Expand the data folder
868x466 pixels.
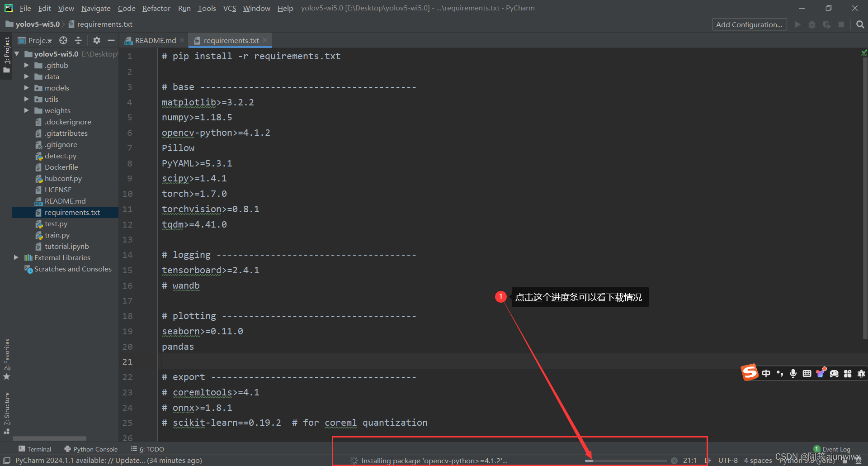[26, 76]
